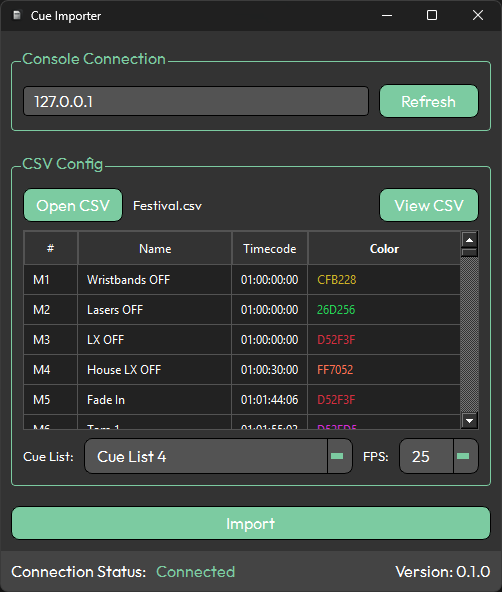Select the M1 Wristbands OFF row
This screenshot has height=592, width=502.
pos(242,280)
